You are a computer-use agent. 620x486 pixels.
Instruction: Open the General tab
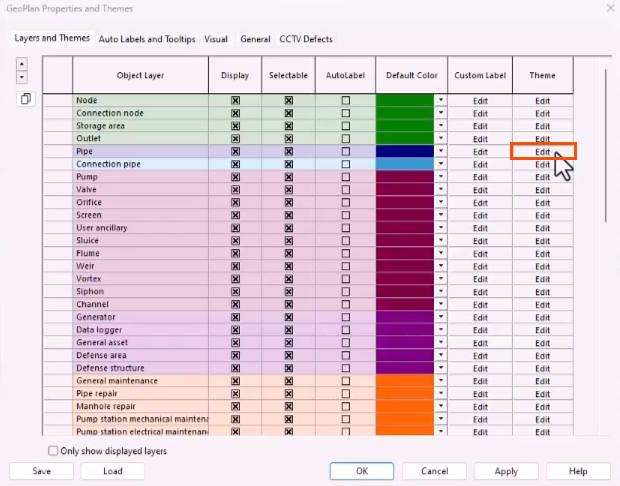(x=255, y=39)
